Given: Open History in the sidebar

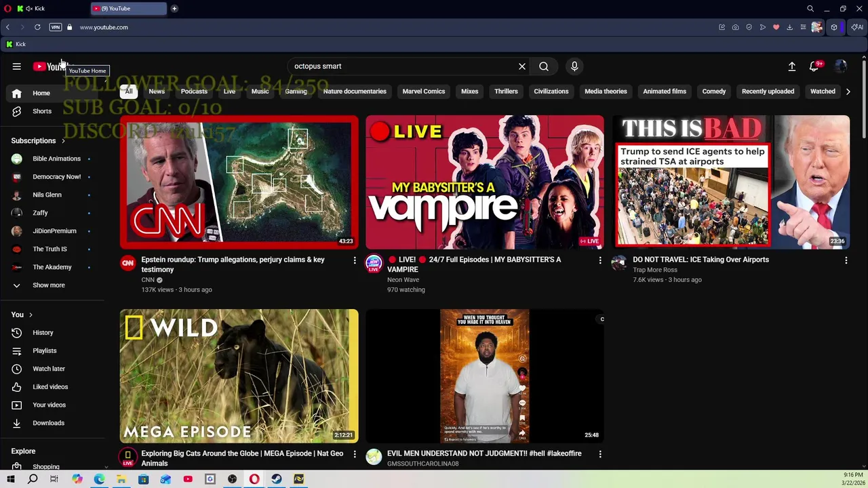Looking at the screenshot, I should [x=53, y=333].
